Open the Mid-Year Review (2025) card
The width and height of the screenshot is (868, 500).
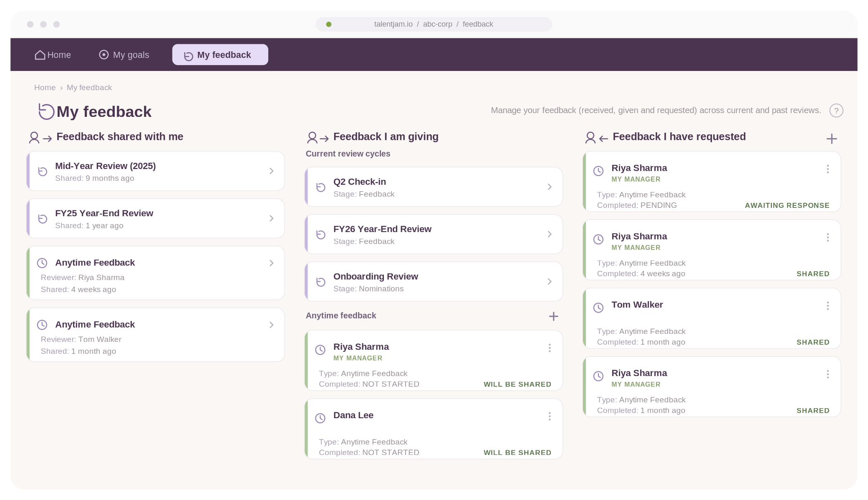tap(156, 171)
